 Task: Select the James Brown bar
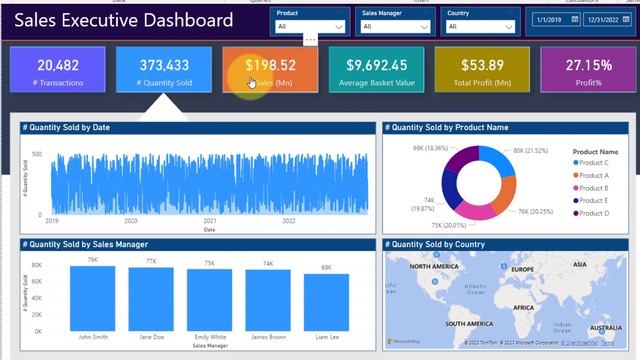pos(268,300)
